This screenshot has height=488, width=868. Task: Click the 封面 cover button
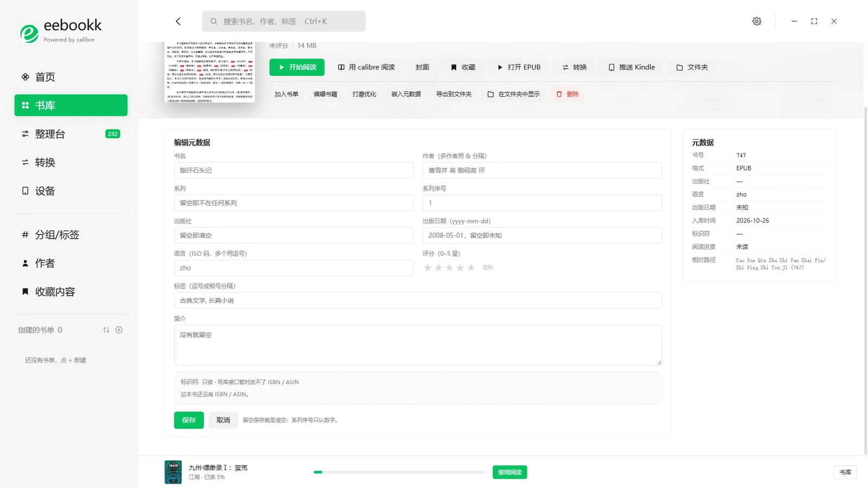pos(422,67)
